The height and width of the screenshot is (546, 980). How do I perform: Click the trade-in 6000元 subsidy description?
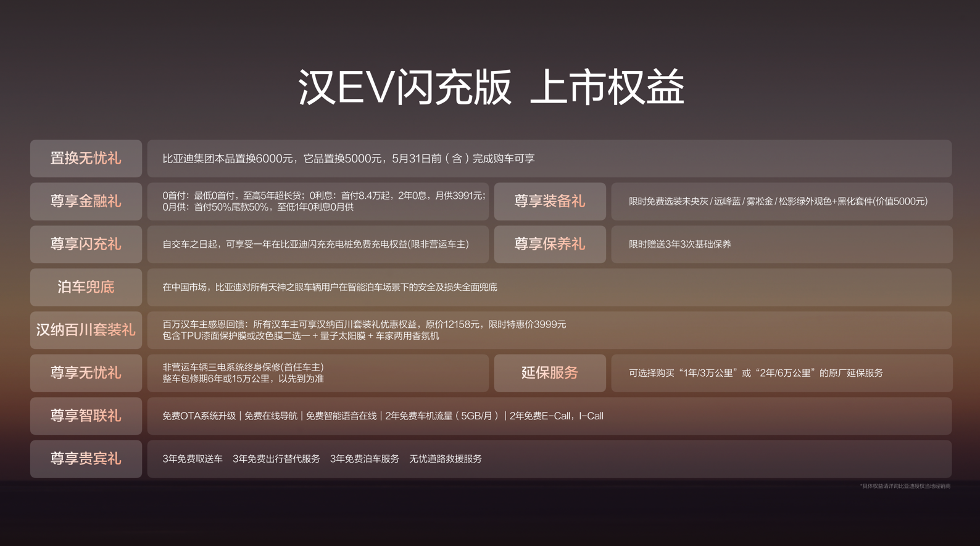point(348,159)
